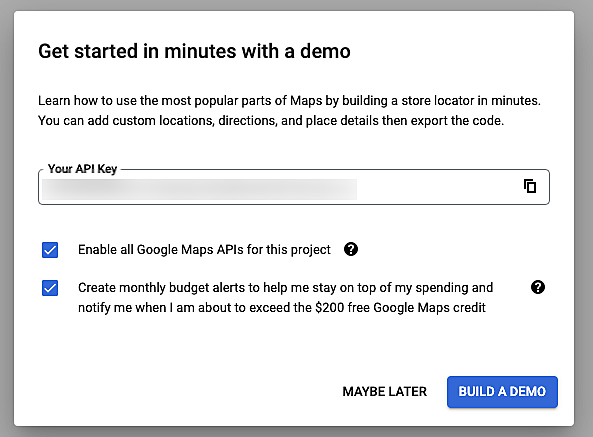Open help for monthly budget alerts option
The width and height of the screenshot is (593, 437).
point(538,287)
